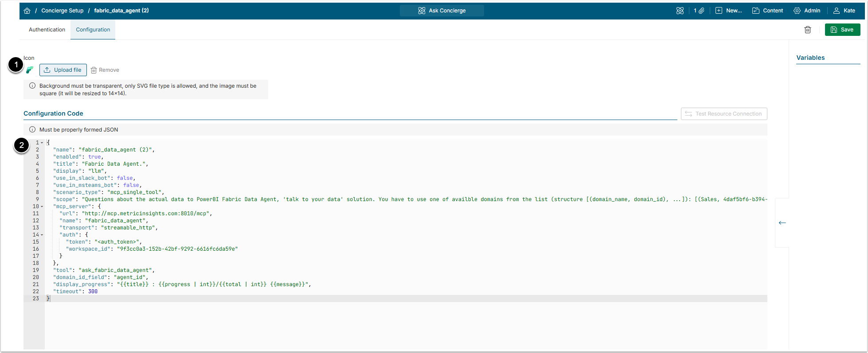
Task: Click the "title": "Fabric Data Agent." line
Action: pos(101,164)
